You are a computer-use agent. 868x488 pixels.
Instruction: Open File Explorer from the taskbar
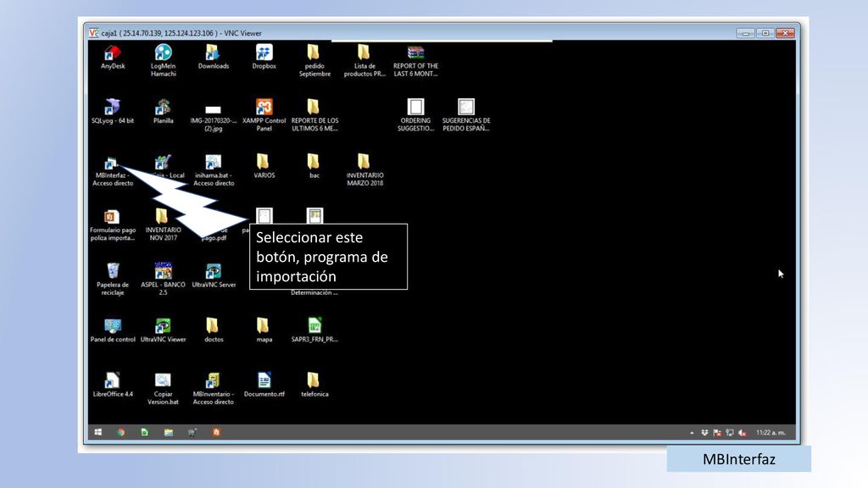tap(169, 432)
